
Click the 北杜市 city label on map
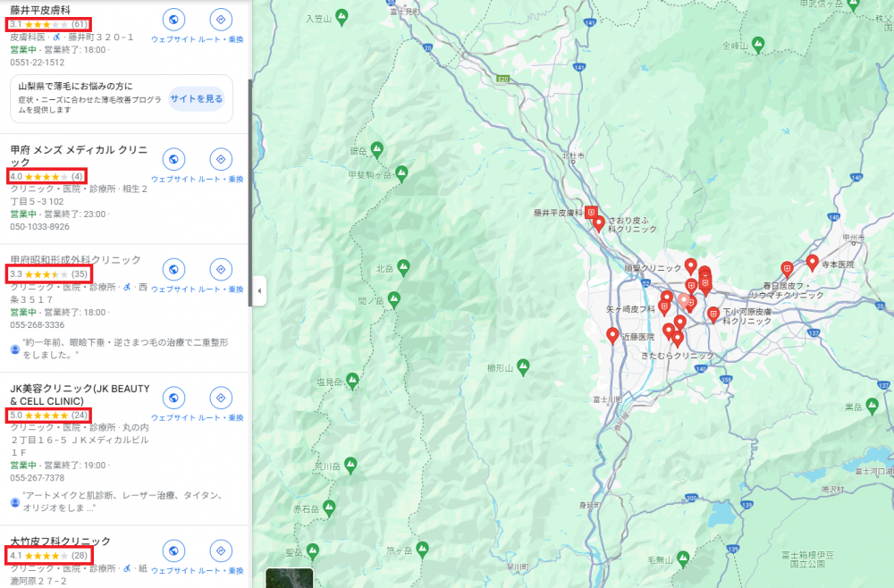[x=573, y=155]
